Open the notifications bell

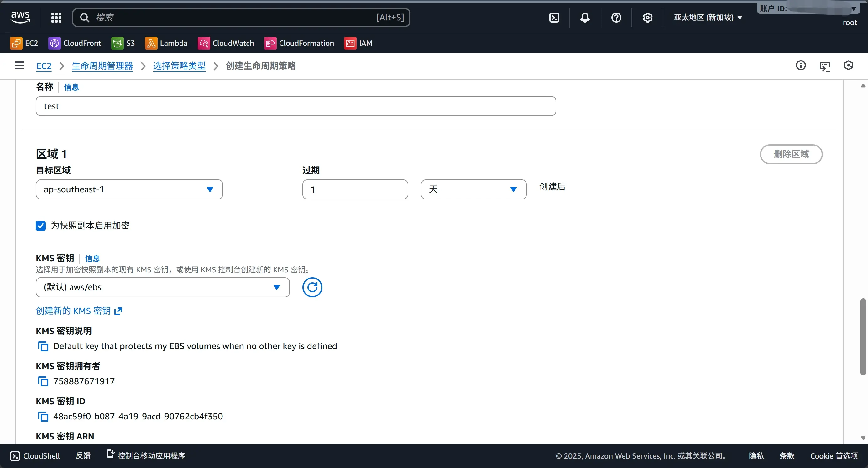[585, 18]
